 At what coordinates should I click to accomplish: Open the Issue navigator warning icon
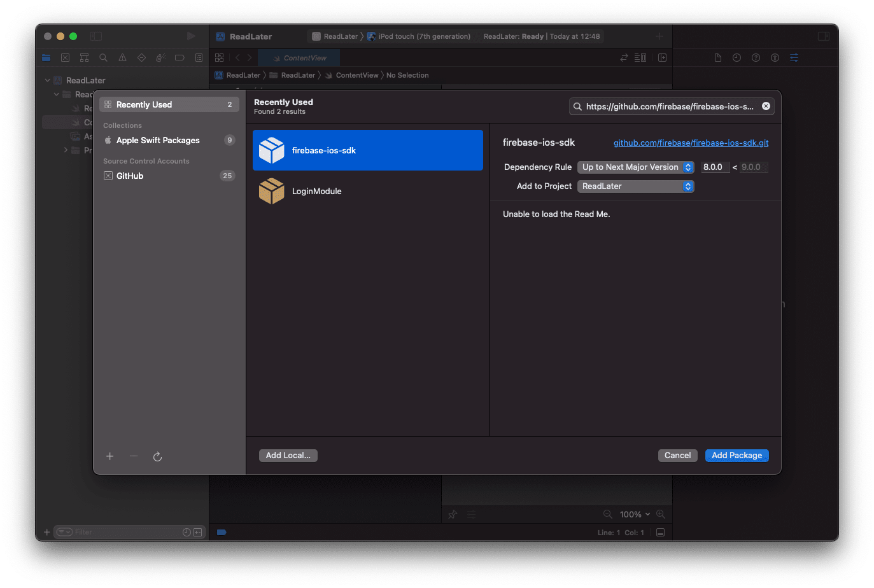pos(122,58)
